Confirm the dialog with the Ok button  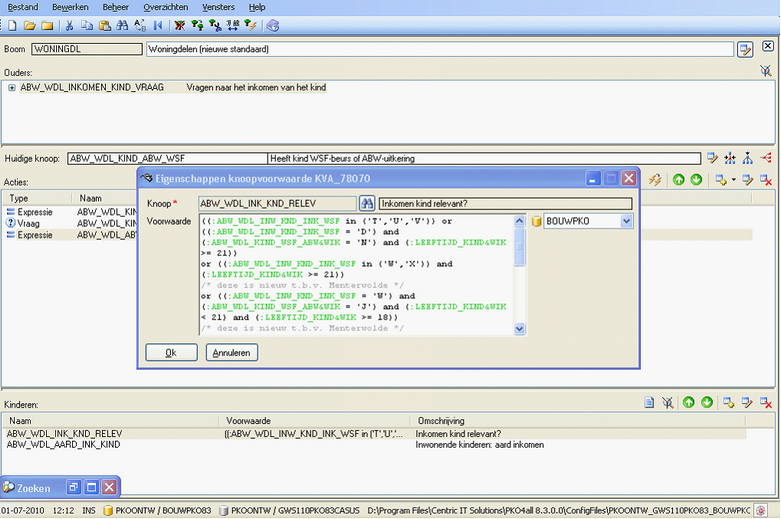point(171,353)
